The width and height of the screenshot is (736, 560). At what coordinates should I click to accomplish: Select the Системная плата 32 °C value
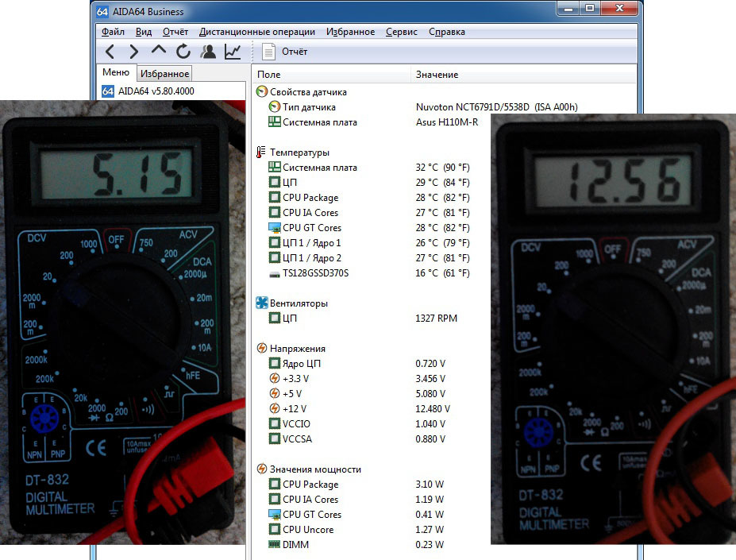pyautogui.click(x=443, y=168)
